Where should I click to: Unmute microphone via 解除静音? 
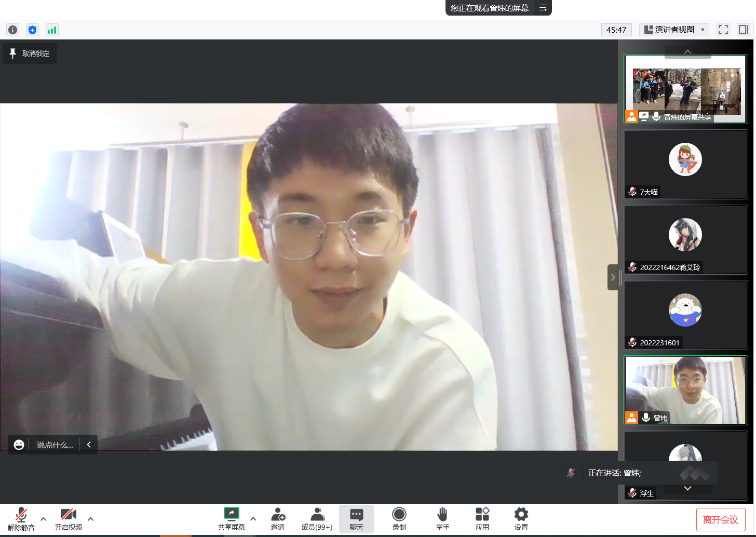(x=21, y=518)
